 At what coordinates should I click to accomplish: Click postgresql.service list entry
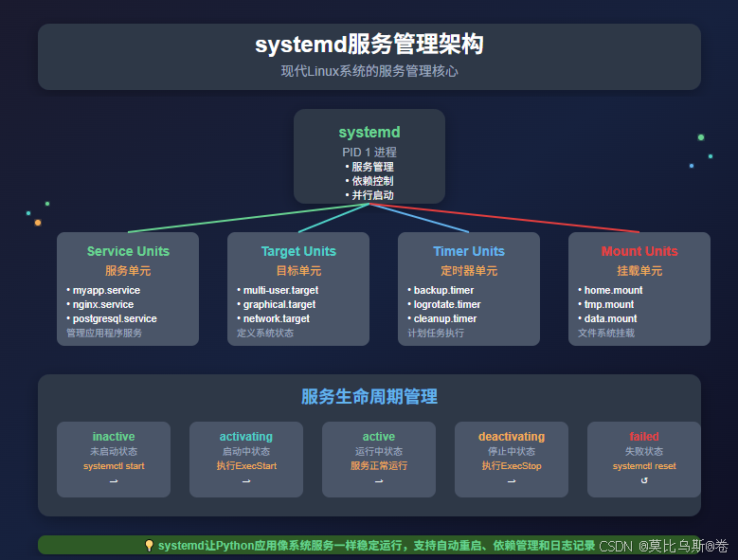point(112,318)
